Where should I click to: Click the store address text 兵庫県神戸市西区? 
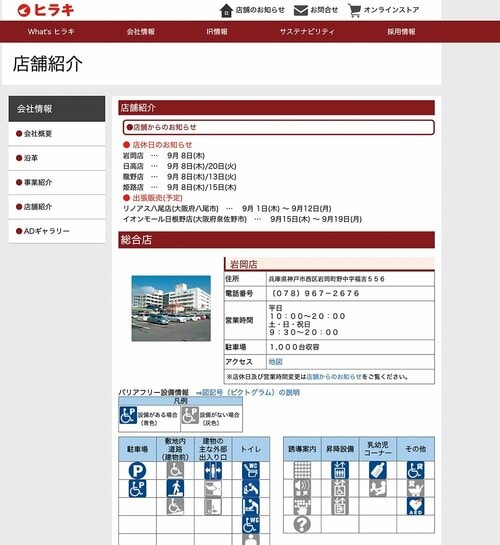pyautogui.click(x=326, y=279)
